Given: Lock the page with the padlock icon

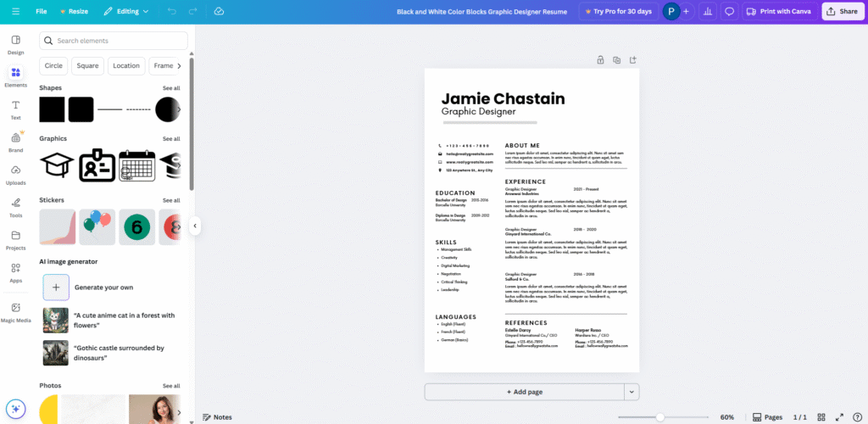Looking at the screenshot, I should [600, 60].
